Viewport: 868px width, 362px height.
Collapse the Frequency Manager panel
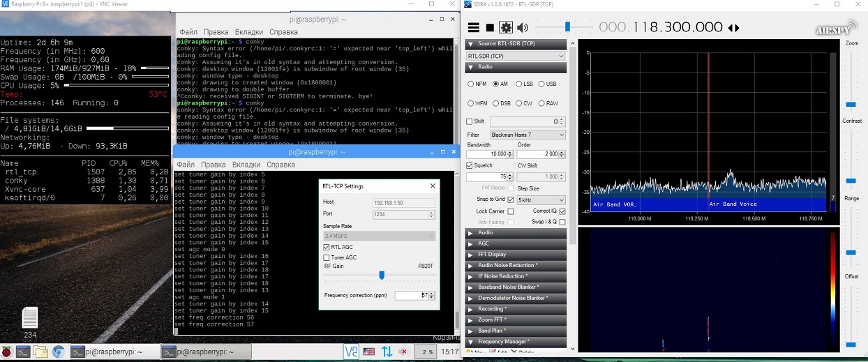coord(516,342)
